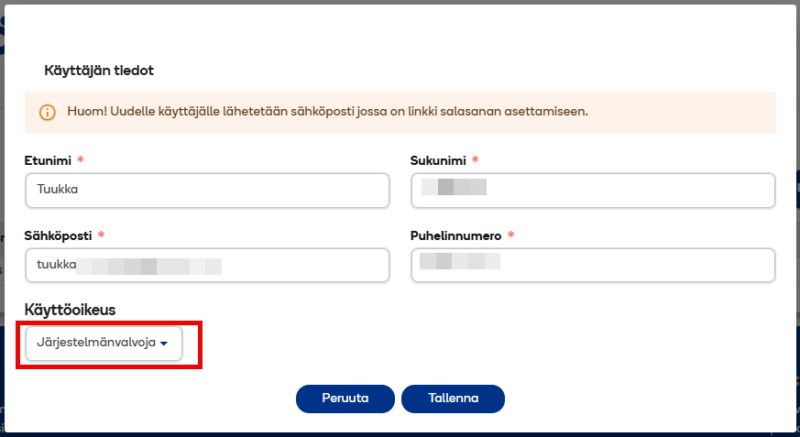The image size is (800, 437).
Task: Select the Puhelinnumero input field
Action: pyautogui.click(x=593, y=266)
